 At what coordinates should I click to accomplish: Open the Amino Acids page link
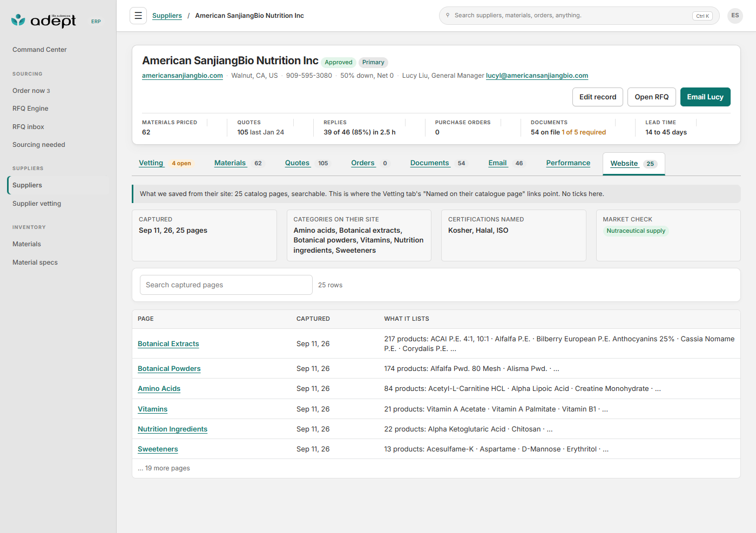(x=159, y=389)
